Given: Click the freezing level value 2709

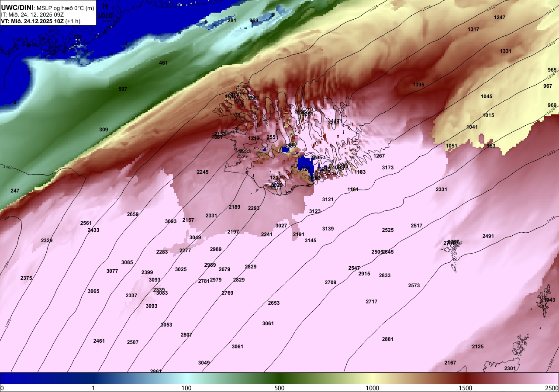Looking at the screenshot, I should pyautogui.click(x=331, y=282).
